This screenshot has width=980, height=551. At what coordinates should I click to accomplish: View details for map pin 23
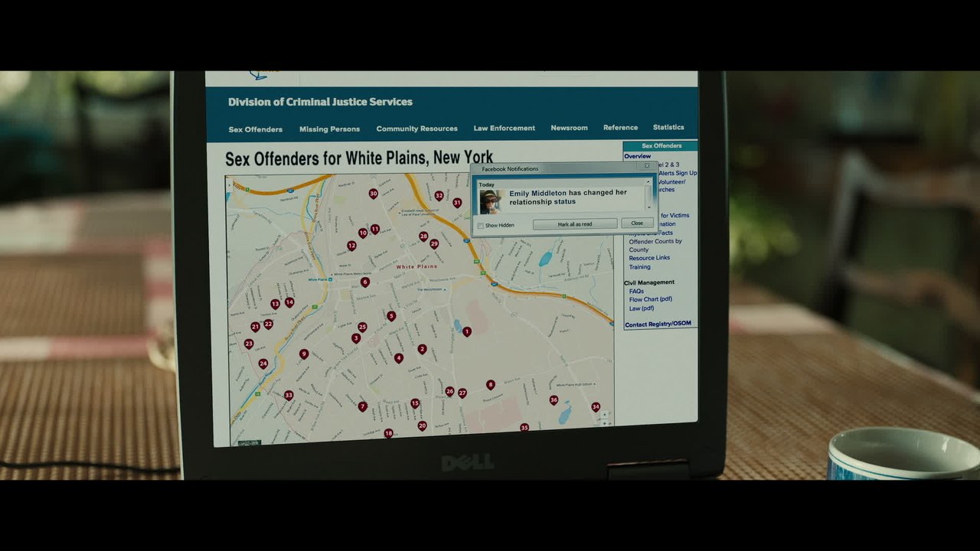(x=249, y=344)
